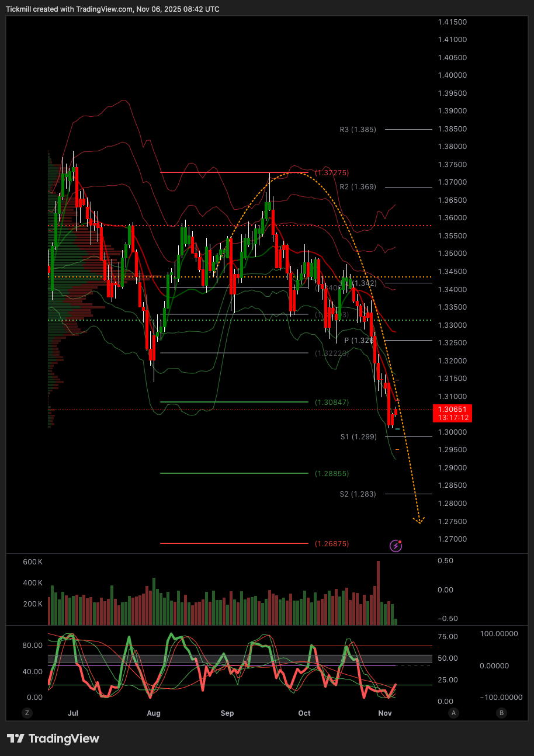Click the Nov label on the time axis
The width and height of the screenshot is (534, 756).
pos(384,713)
